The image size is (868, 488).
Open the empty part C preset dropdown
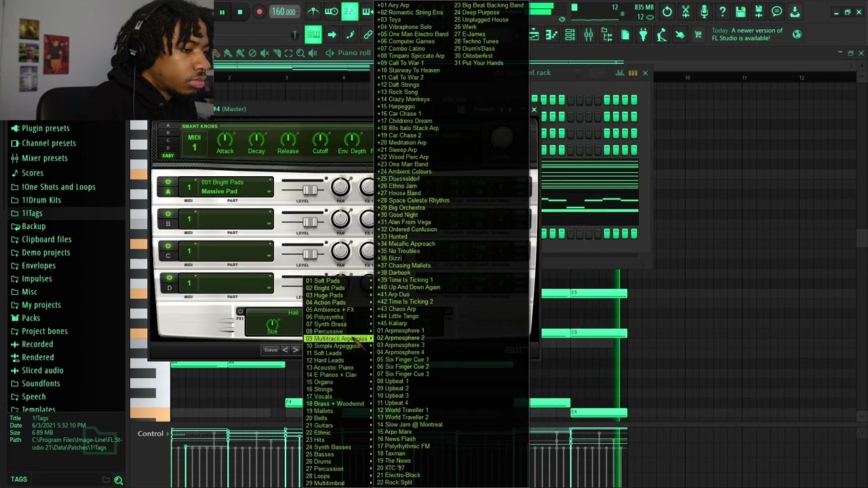click(235, 251)
